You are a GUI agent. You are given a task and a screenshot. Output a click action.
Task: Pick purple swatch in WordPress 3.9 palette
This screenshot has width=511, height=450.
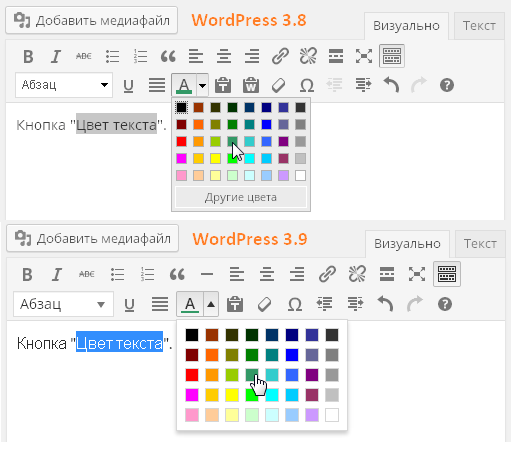point(312,375)
